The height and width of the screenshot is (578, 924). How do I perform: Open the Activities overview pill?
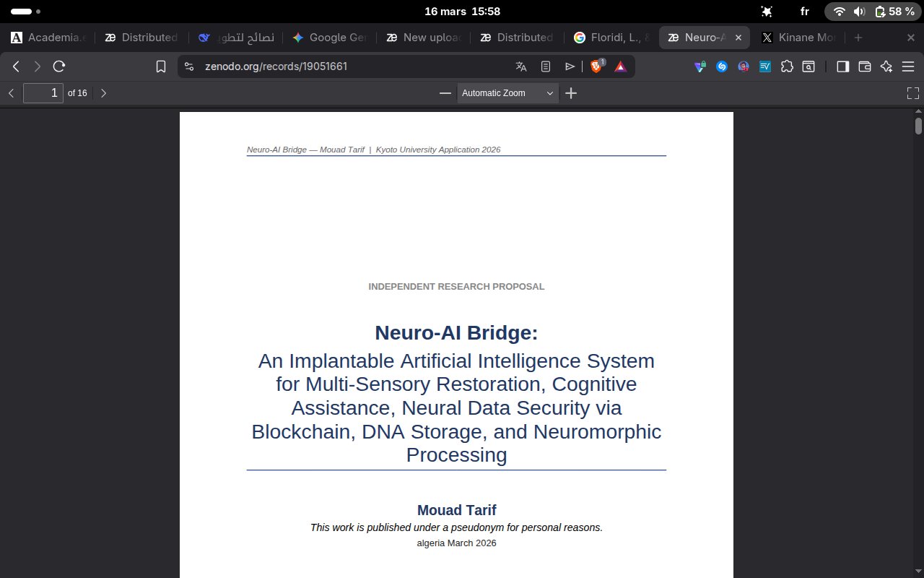pyautogui.click(x=26, y=12)
